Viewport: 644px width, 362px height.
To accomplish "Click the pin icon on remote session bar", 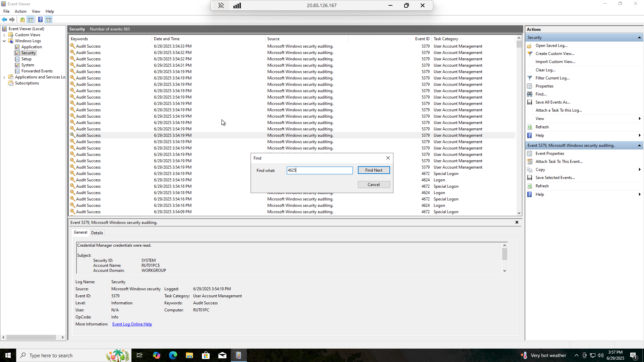I will [x=221, y=5].
